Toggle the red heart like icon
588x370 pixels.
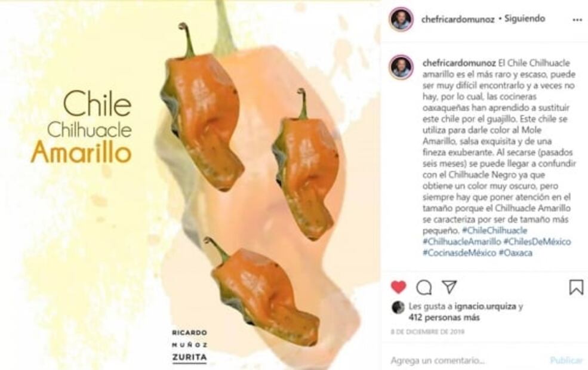click(398, 287)
